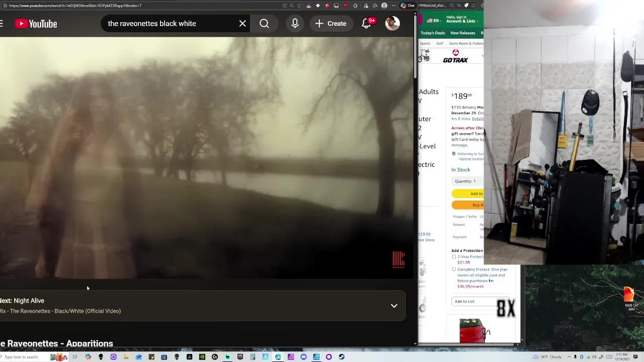Open File Explorer from the taskbar
This screenshot has width=644, height=362.
pos(126,357)
